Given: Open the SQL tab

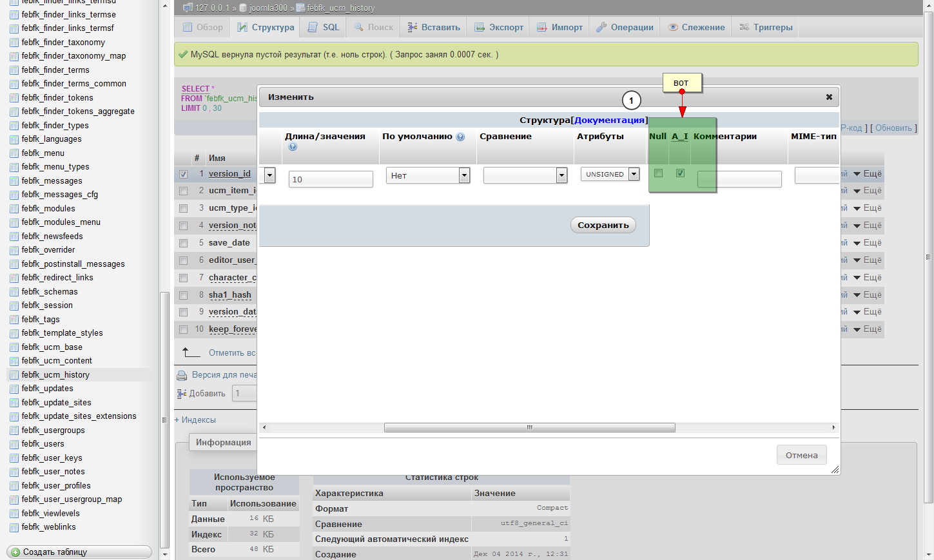Looking at the screenshot, I should click(x=324, y=28).
